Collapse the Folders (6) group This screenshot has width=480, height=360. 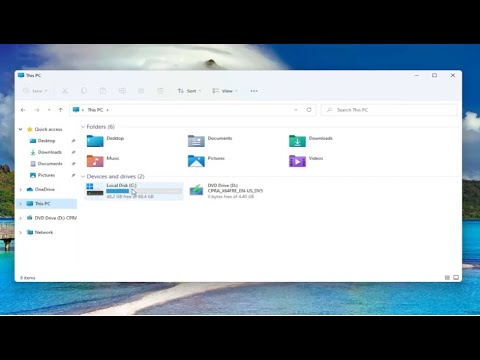[x=83, y=127]
